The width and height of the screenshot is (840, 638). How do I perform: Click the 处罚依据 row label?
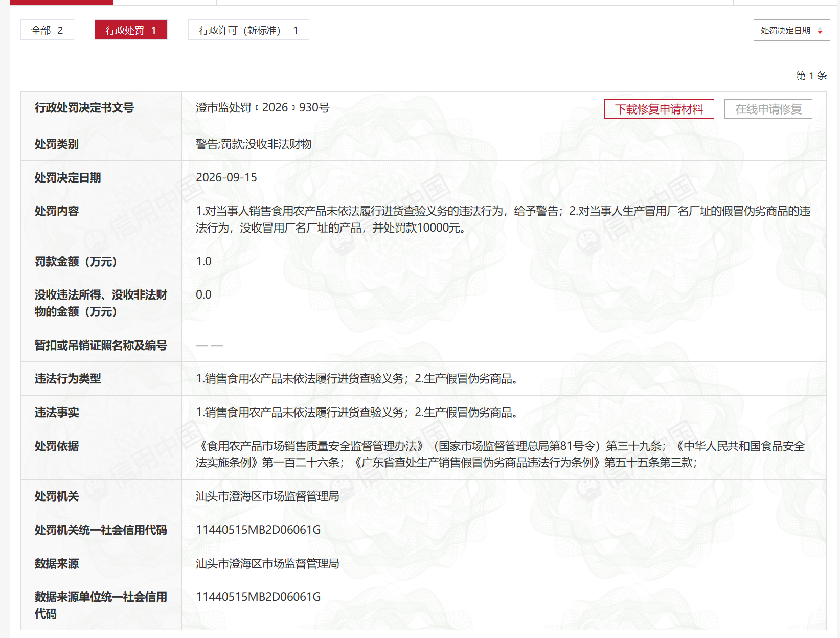pos(57,446)
